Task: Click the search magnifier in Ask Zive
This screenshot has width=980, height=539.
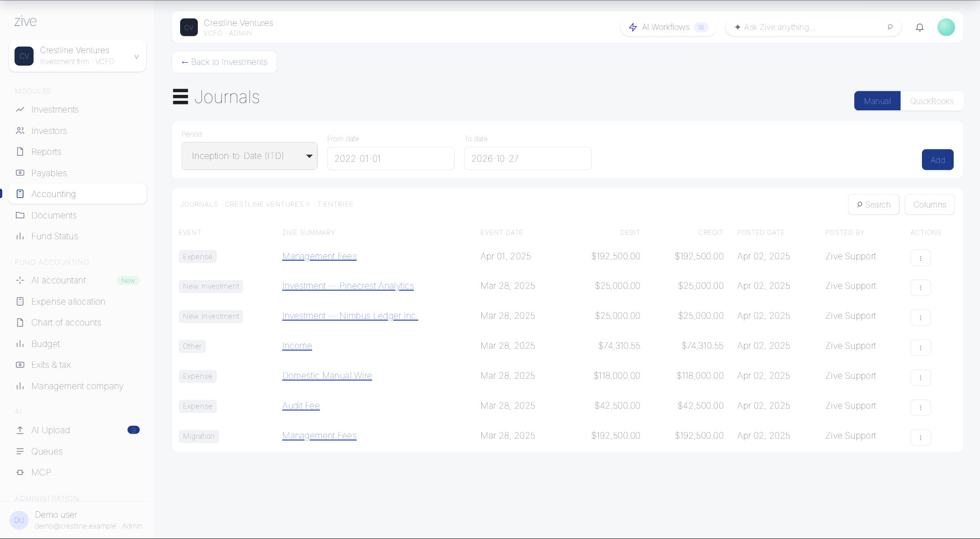Action: pos(890,27)
